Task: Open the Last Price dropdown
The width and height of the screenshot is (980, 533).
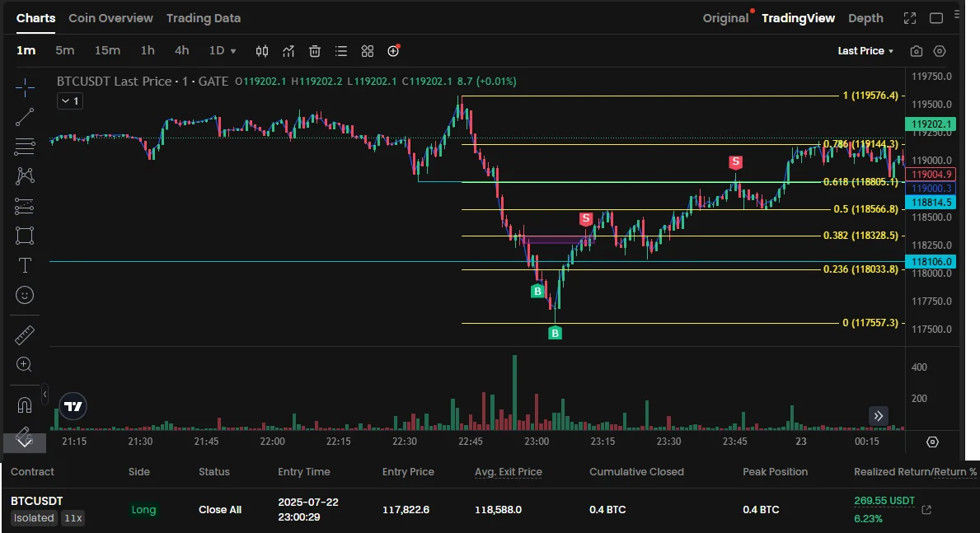Action: tap(865, 51)
